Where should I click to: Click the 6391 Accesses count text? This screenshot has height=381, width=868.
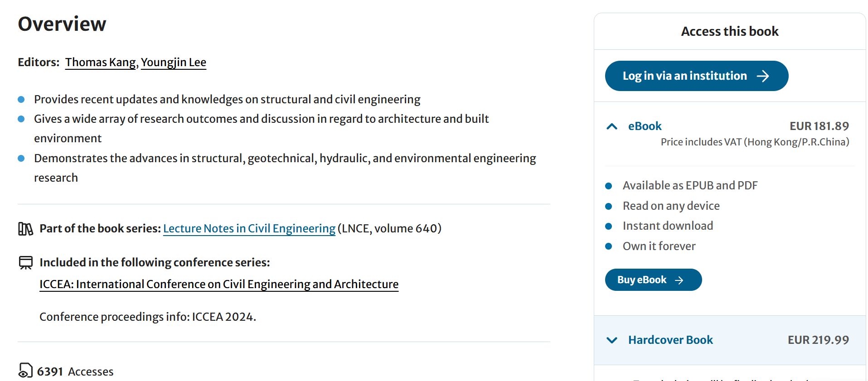click(x=75, y=372)
